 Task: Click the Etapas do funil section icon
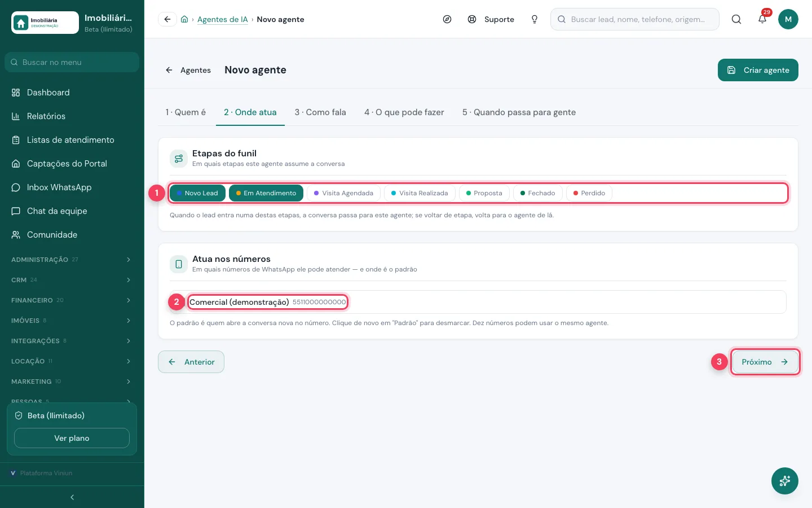point(179,159)
